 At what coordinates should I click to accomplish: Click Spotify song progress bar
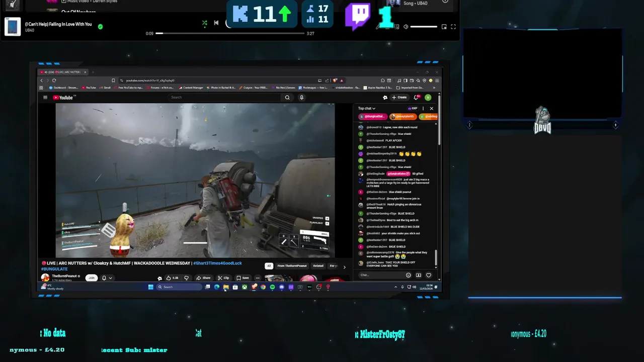pos(229,33)
